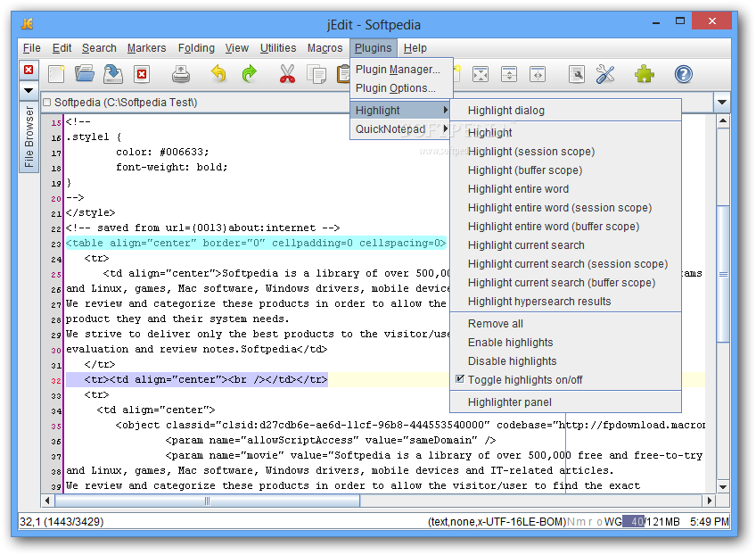Choose Enable highlights

tap(565, 343)
